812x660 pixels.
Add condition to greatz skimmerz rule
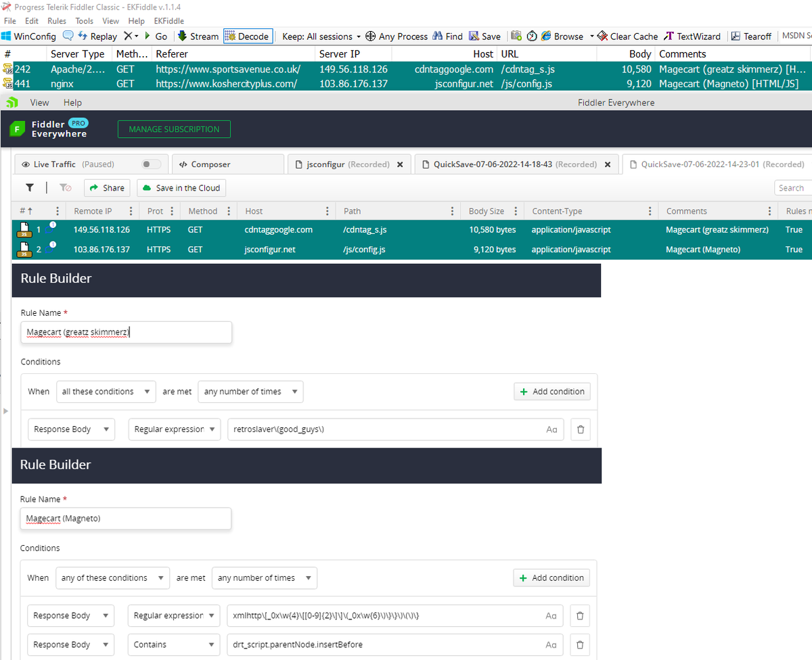551,392
